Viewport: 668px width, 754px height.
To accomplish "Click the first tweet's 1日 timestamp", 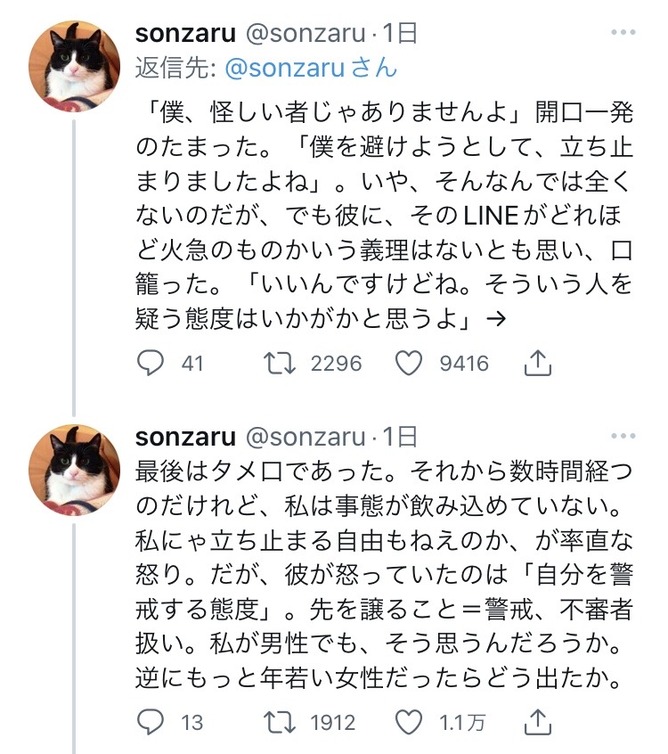I will (x=399, y=33).
